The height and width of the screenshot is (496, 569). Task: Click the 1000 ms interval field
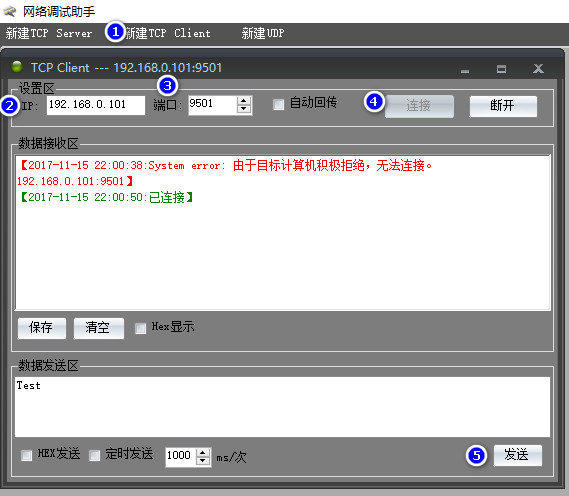pos(181,456)
